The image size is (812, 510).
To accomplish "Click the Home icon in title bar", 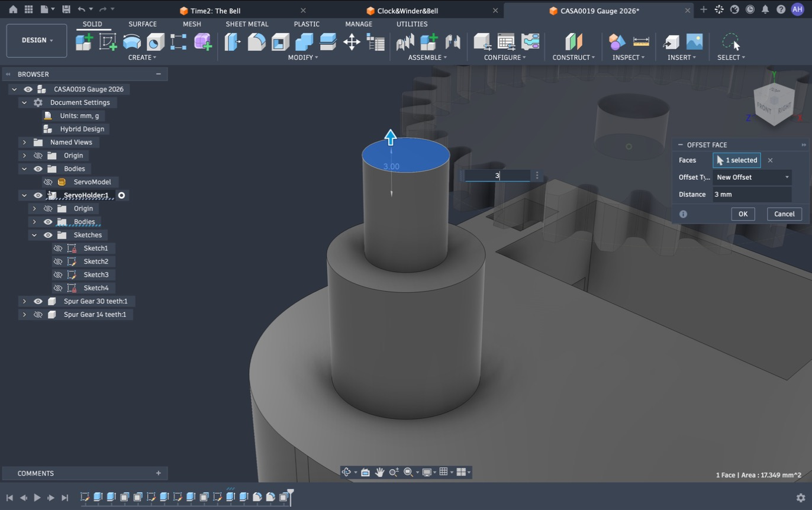I will (x=12, y=9).
